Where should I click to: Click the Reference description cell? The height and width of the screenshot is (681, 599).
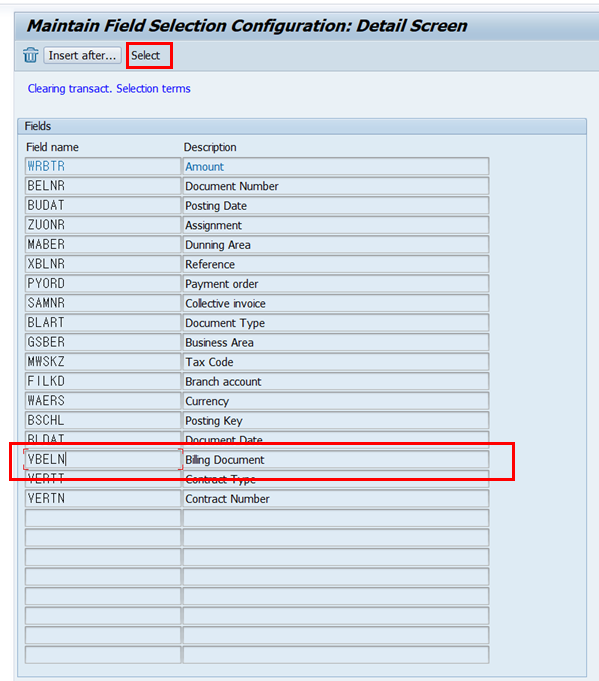336,264
